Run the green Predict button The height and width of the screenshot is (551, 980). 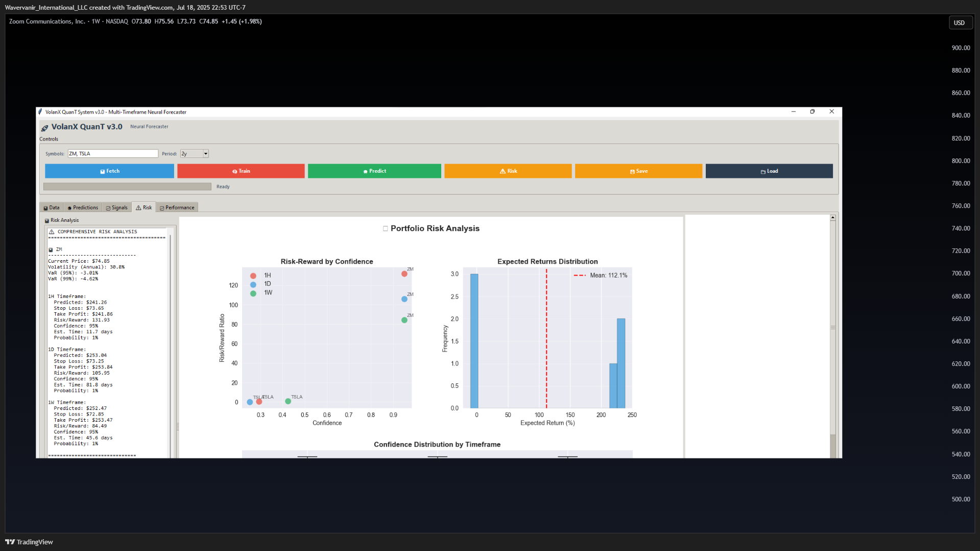pos(374,171)
